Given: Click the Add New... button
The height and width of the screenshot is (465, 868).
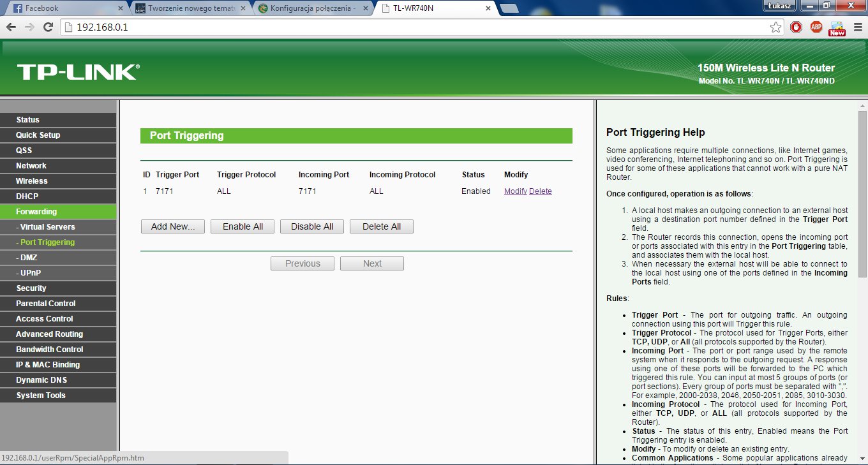Looking at the screenshot, I should [173, 226].
